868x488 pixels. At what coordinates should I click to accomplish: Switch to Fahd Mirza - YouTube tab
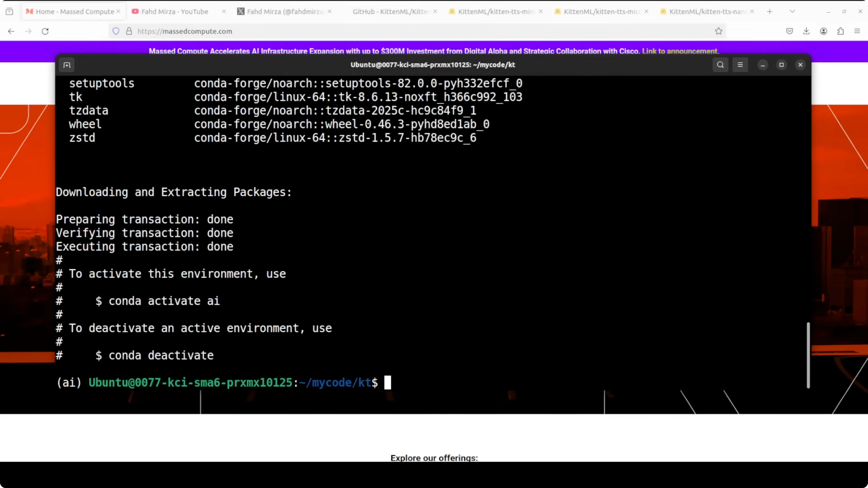coord(175,12)
